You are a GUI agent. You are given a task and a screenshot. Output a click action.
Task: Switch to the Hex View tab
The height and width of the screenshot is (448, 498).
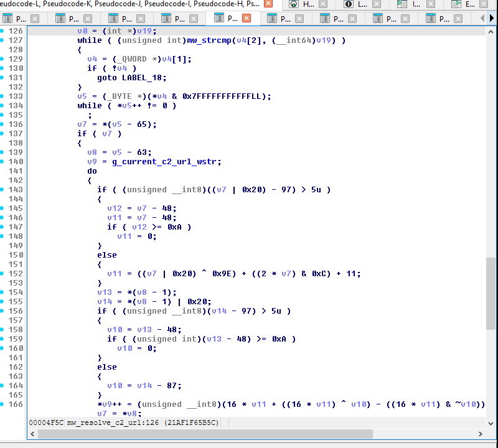[302, 4]
